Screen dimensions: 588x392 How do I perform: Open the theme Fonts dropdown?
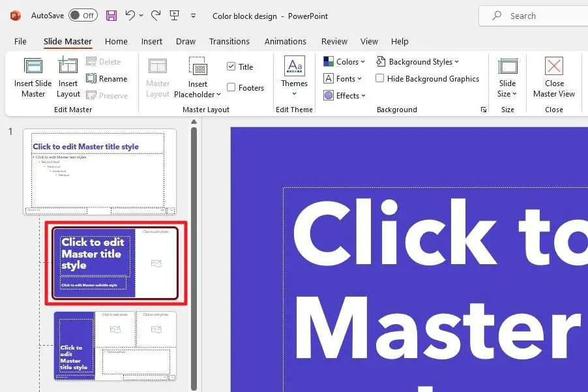(342, 78)
